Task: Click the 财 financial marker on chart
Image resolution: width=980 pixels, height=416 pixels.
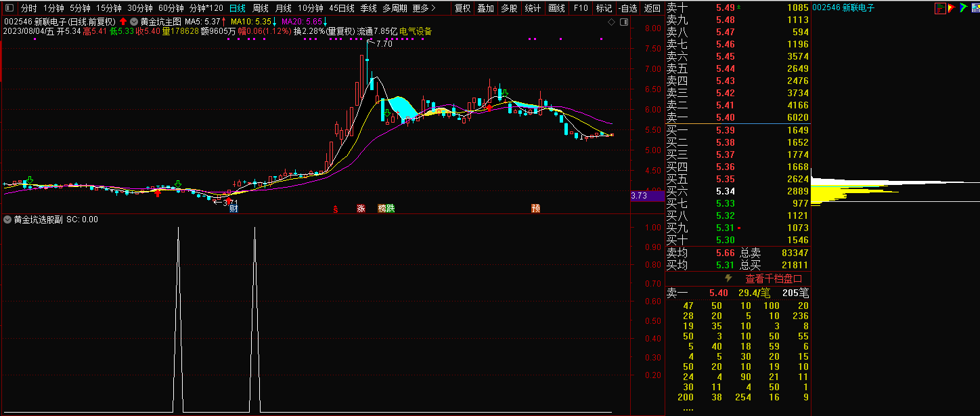Action: (x=233, y=209)
